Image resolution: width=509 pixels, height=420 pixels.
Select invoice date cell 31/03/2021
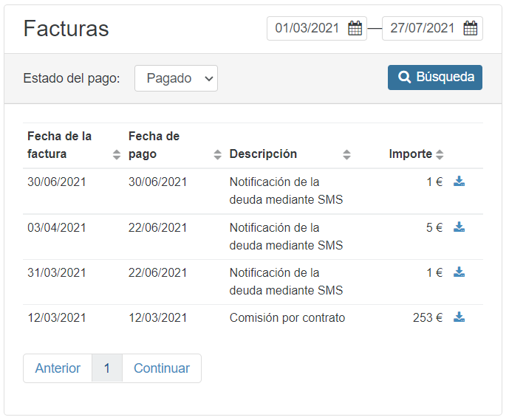[57, 273]
